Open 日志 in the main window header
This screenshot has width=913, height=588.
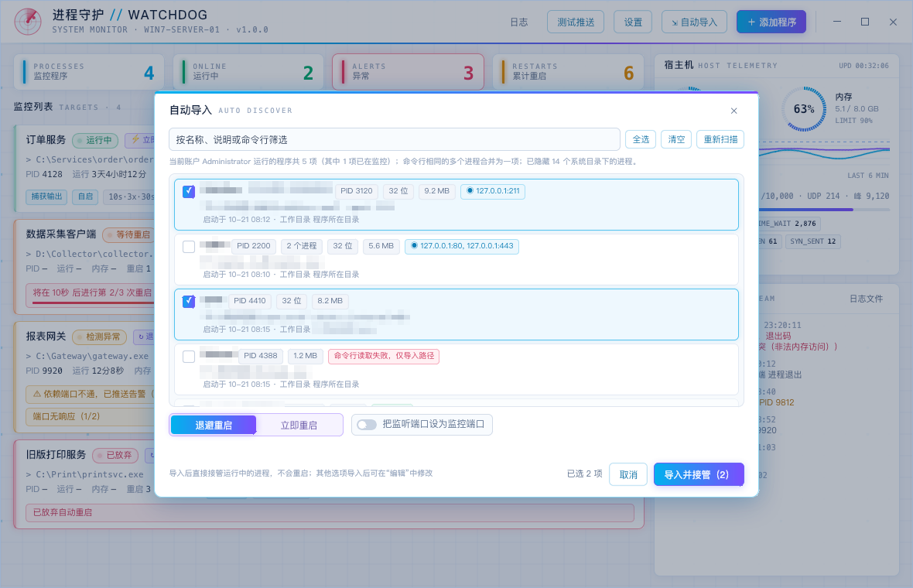[519, 22]
